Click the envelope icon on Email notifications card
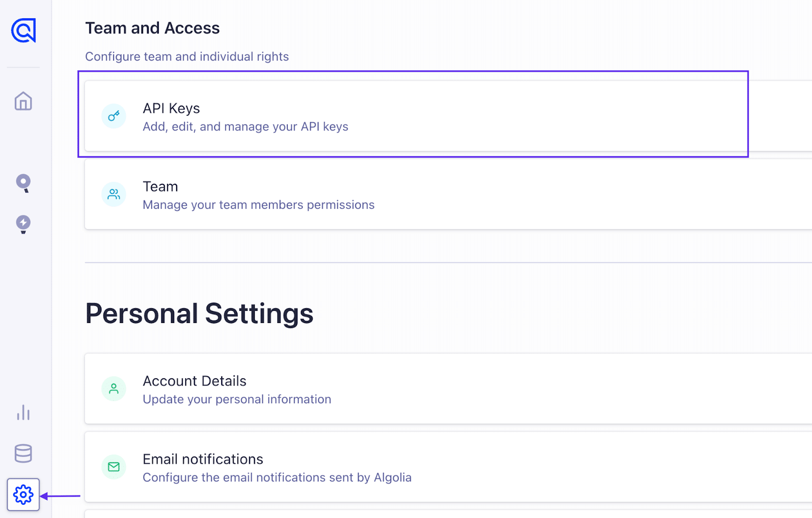 113,467
